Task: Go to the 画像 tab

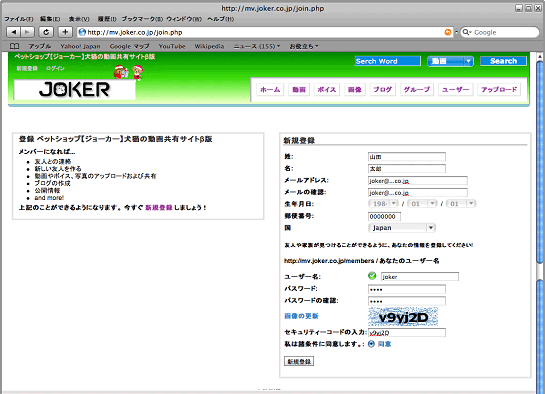Action: 355,90
